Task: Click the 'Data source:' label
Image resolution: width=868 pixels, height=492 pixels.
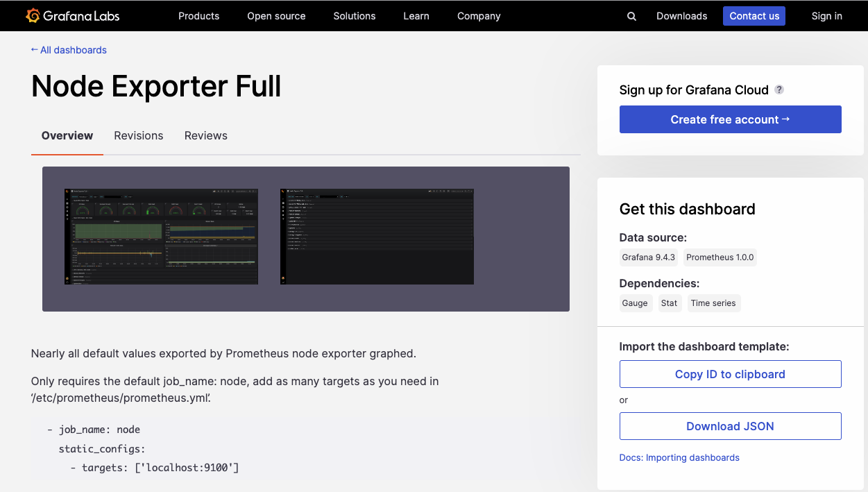Action: tap(654, 237)
